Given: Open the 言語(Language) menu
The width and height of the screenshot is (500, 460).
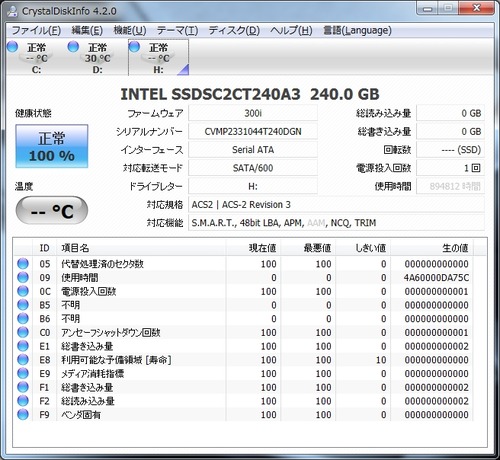Looking at the screenshot, I should coord(357,31).
